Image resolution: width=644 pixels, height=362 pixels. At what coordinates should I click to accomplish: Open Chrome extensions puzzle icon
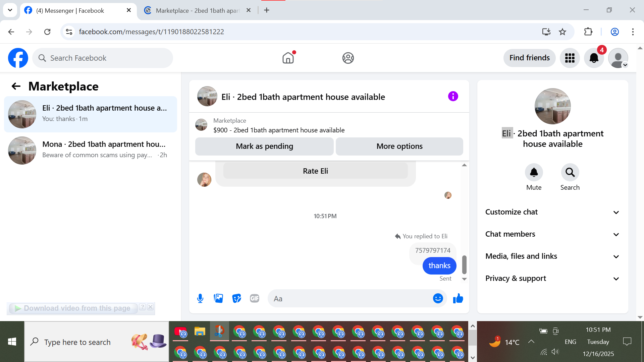pos(588,32)
